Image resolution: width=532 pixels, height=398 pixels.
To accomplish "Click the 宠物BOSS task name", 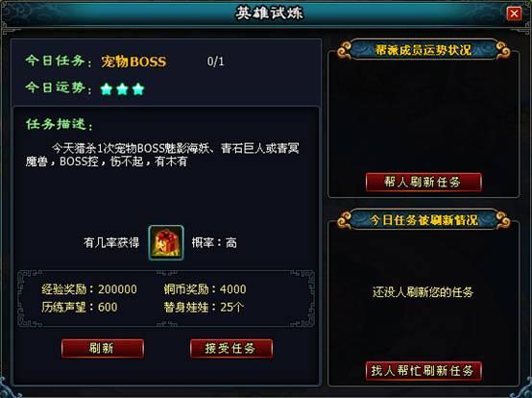I will coord(133,62).
